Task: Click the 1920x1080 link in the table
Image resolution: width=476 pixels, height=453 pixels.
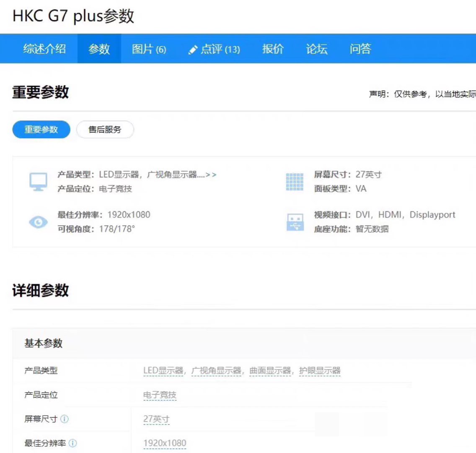Action: pos(165,443)
